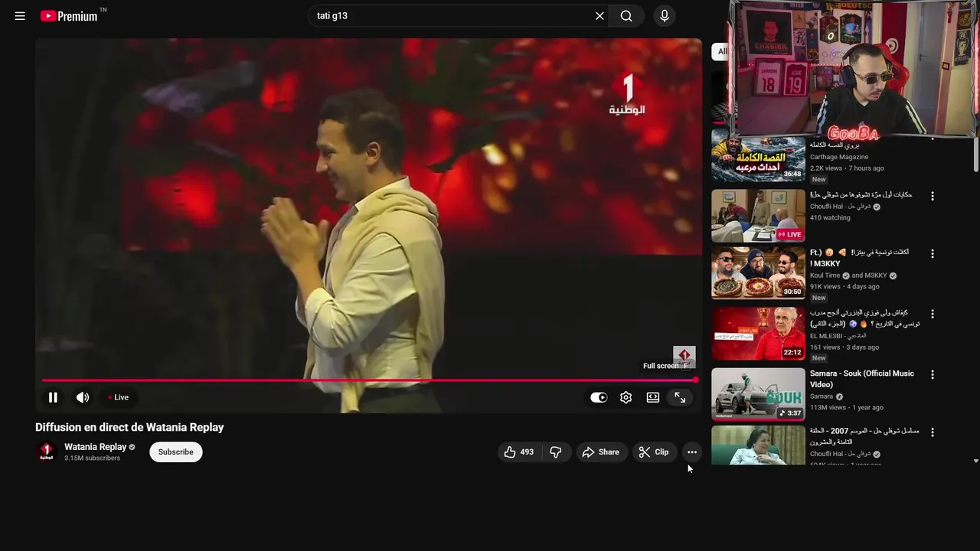Seek on the red progress bar

(x=368, y=380)
